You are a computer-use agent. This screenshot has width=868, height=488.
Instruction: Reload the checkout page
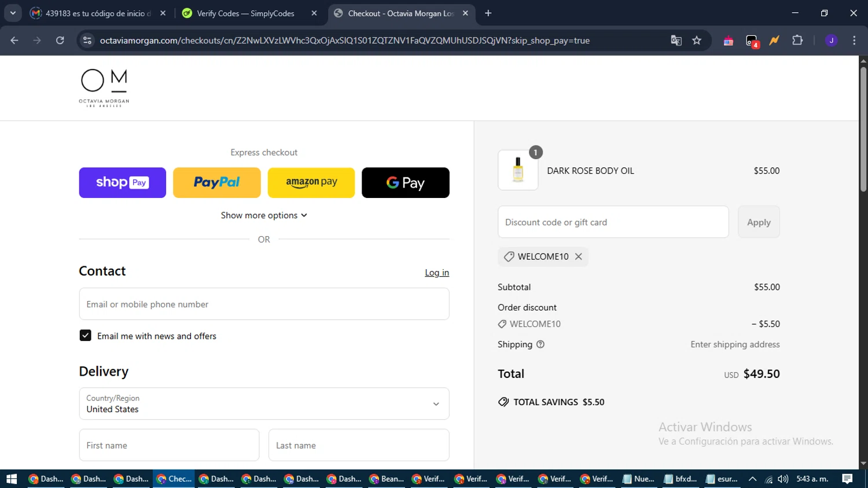[60, 41]
